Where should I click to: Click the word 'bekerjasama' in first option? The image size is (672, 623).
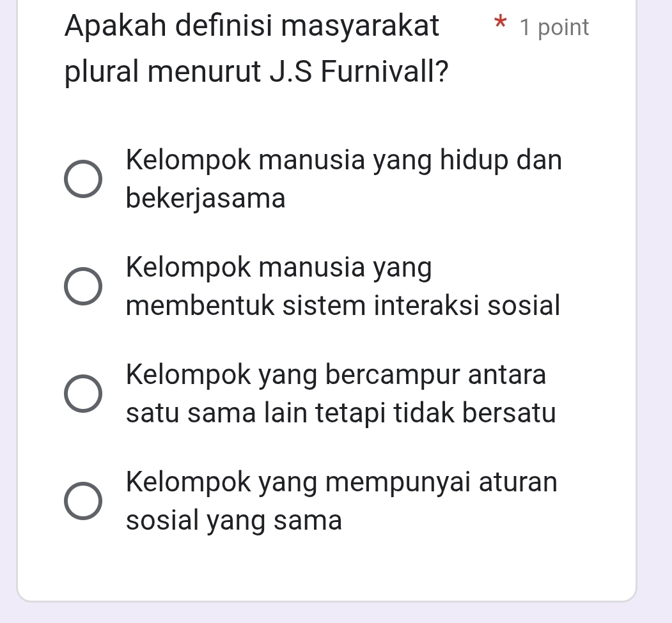206,199
